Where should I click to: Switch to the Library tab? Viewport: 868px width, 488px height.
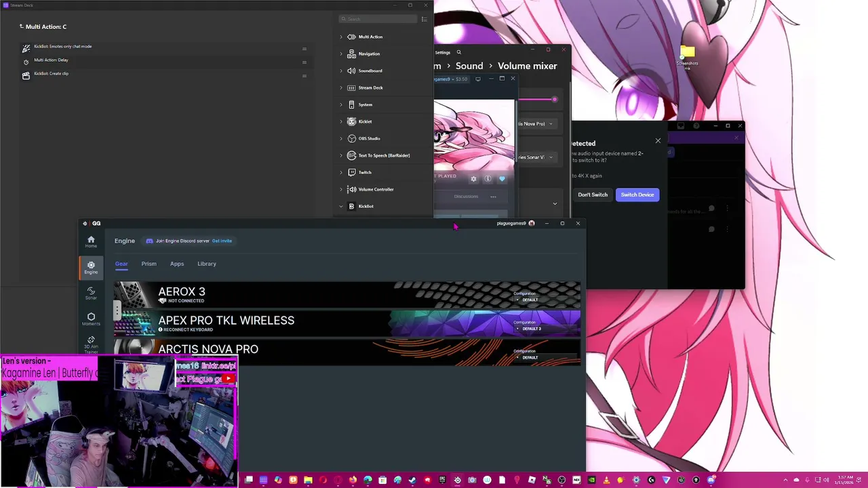207,264
